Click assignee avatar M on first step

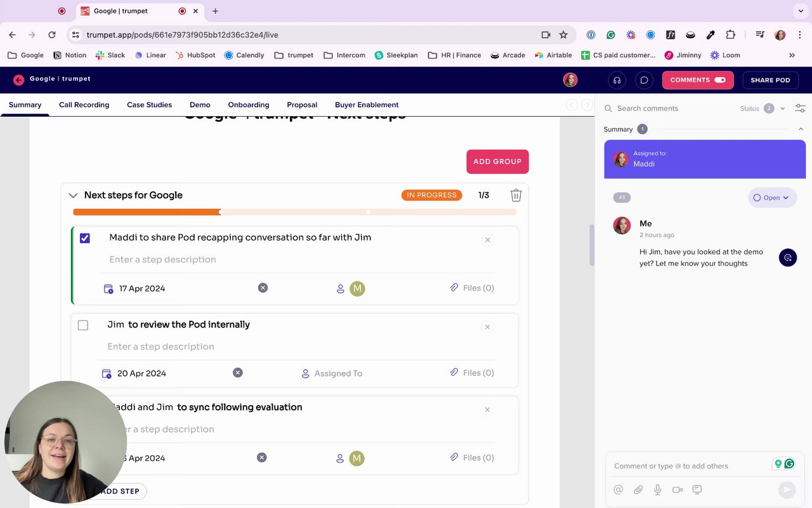point(357,288)
